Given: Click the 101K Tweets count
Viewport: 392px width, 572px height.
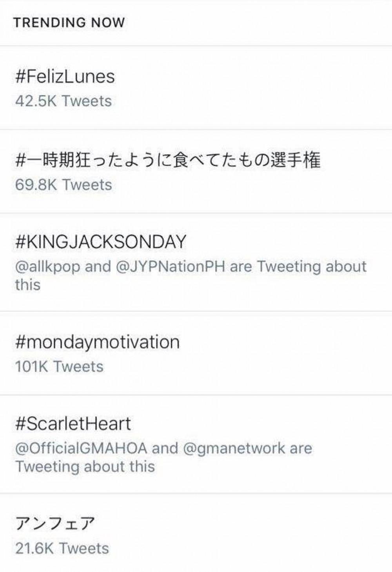Looking at the screenshot, I should tap(59, 367).
